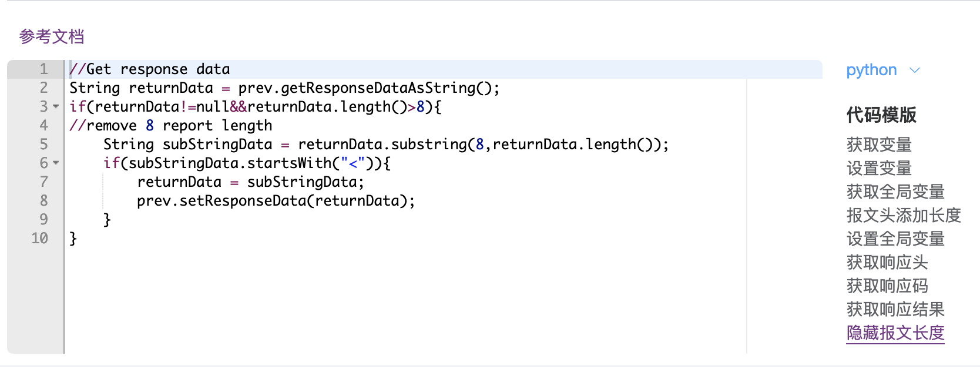Select the 获取响应结果 template
The image size is (980, 369).
coord(894,309)
